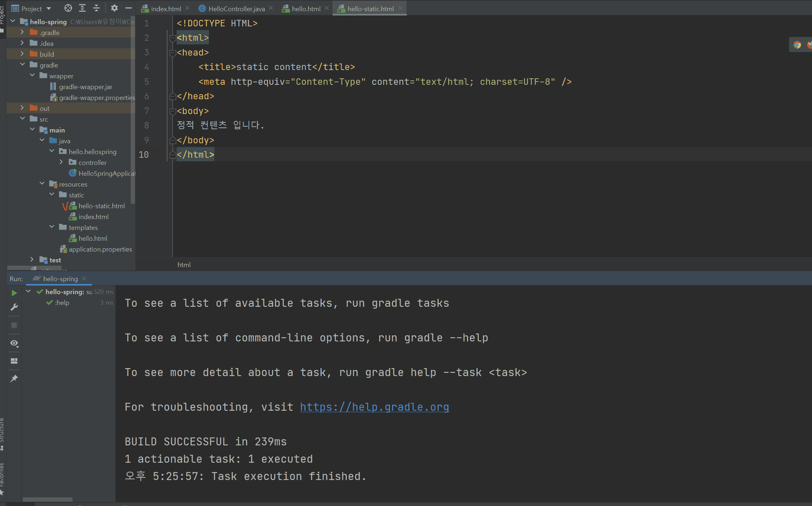This screenshot has width=812, height=506.
Task: Switch to the index.html editor tab
Action: point(166,9)
